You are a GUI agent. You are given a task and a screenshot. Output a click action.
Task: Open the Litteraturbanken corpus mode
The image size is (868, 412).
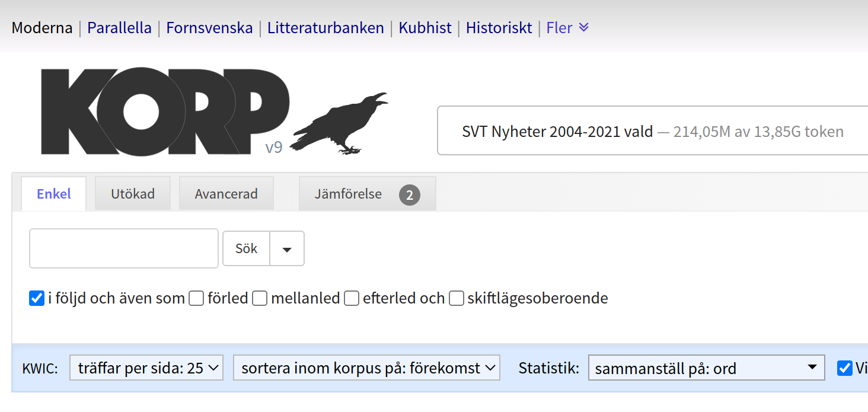(325, 27)
